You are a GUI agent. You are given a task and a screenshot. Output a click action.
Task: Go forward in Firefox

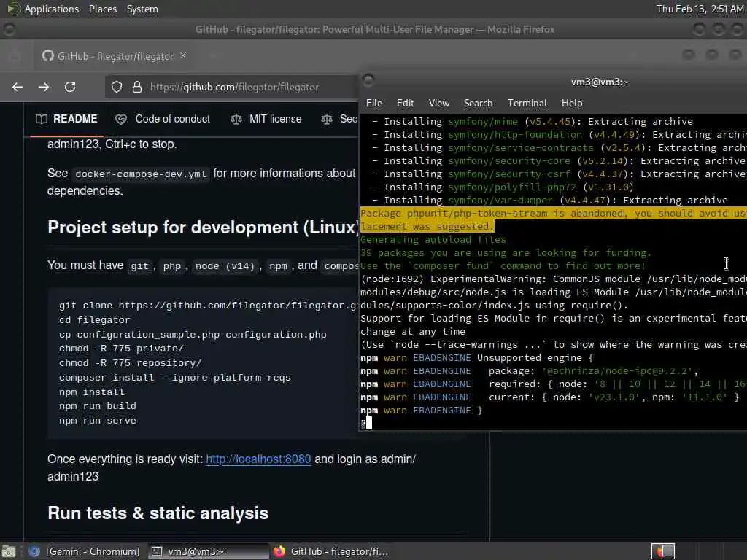pos(44,87)
